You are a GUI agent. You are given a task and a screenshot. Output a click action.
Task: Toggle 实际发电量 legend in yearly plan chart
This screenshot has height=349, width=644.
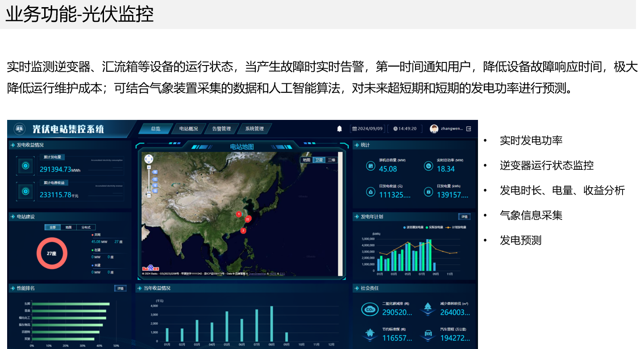pos(435,227)
